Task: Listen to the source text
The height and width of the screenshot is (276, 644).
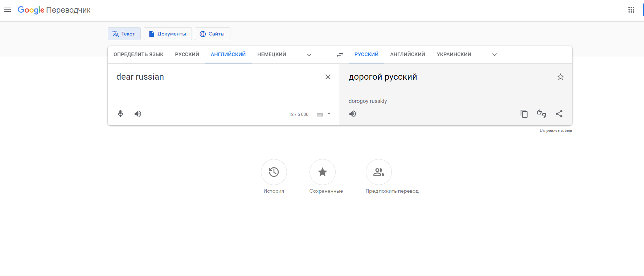Action: pos(138,114)
